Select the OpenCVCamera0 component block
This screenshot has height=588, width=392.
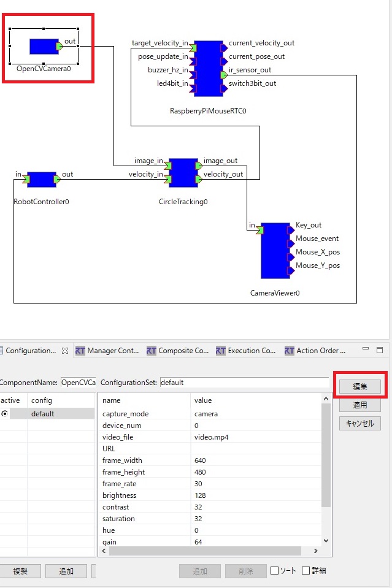pyautogui.click(x=44, y=47)
